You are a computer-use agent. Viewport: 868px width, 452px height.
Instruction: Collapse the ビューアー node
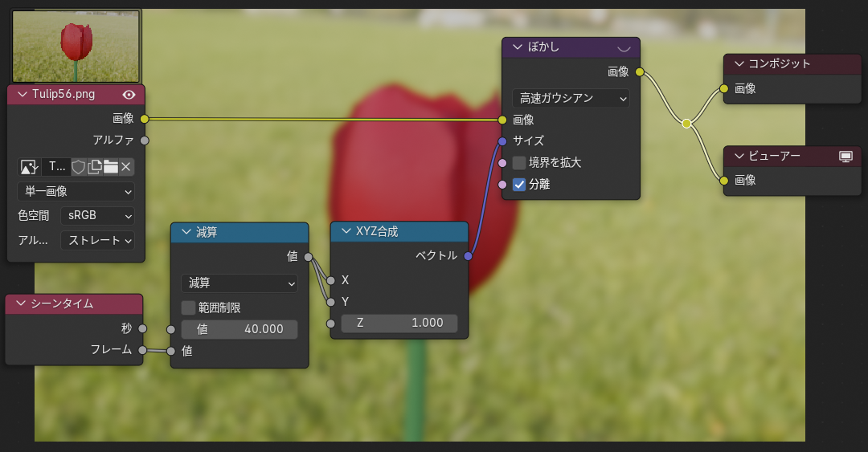pos(739,156)
